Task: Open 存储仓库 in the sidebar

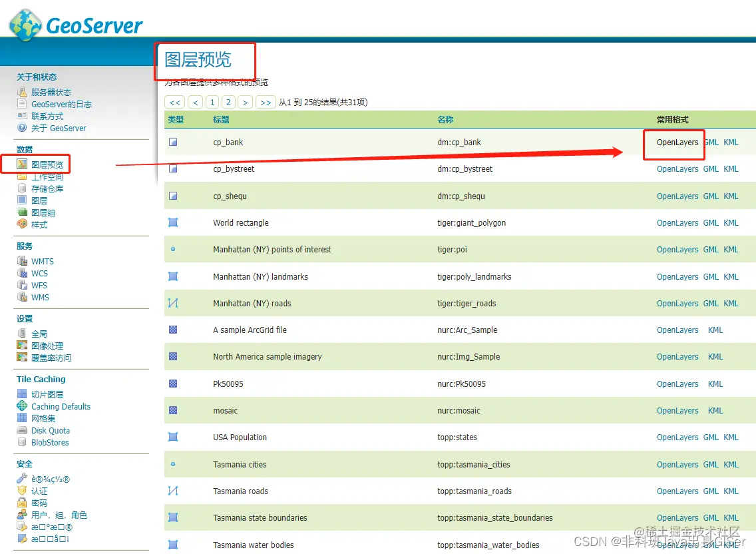Action: pyautogui.click(x=47, y=188)
